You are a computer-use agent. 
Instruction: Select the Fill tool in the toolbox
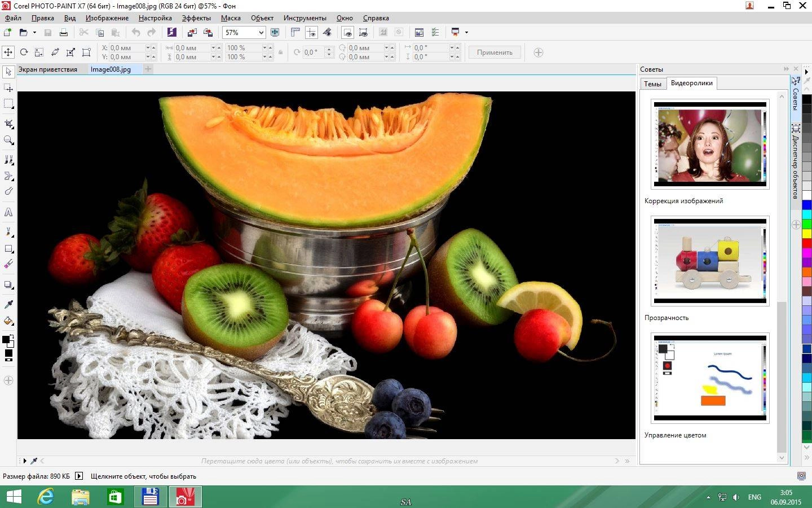click(8, 322)
